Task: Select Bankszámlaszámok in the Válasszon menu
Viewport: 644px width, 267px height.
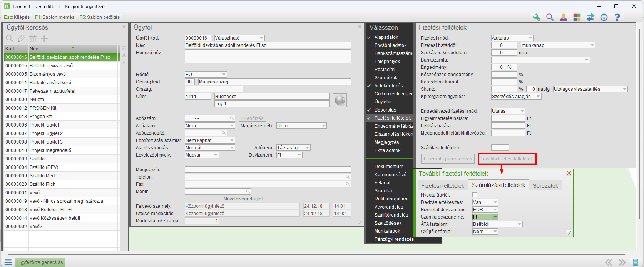Action: tap(393, 53)
